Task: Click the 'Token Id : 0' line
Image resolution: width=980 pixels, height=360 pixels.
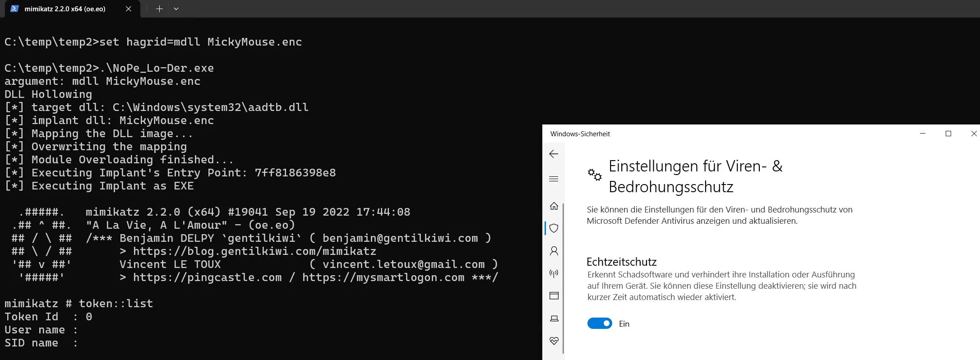Action: pos(48,317)
